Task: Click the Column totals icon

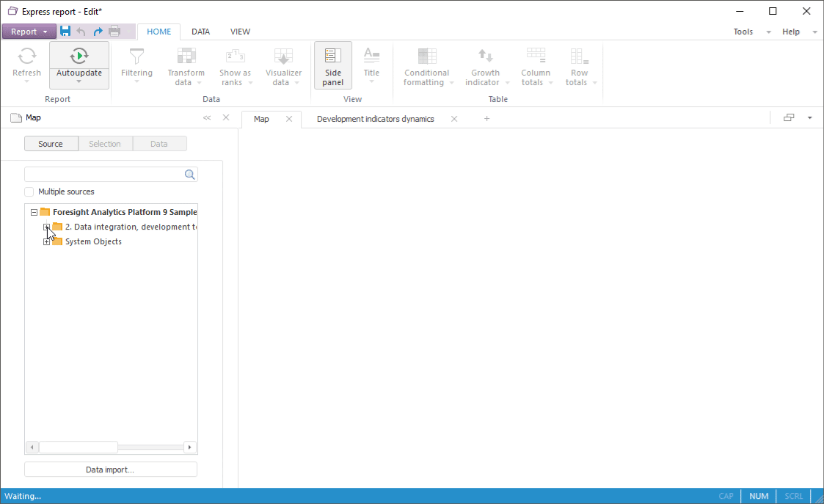Action: (x=536, y=56)
